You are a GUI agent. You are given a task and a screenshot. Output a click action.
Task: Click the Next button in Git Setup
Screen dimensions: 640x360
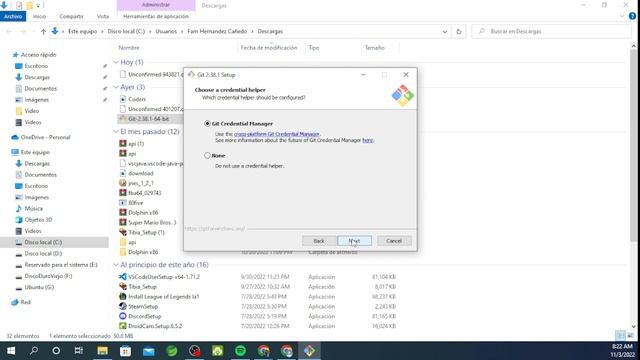354,241
